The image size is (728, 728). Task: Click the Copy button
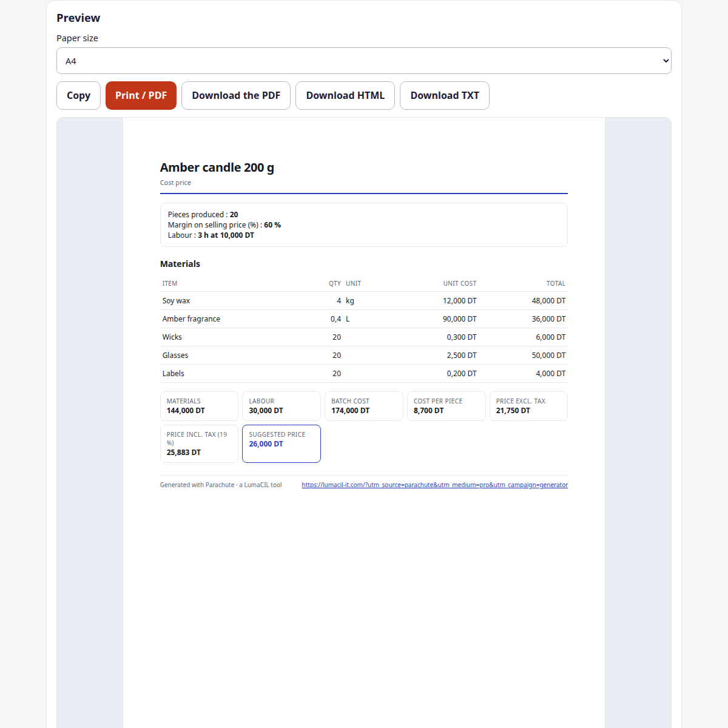click(78, 95)
